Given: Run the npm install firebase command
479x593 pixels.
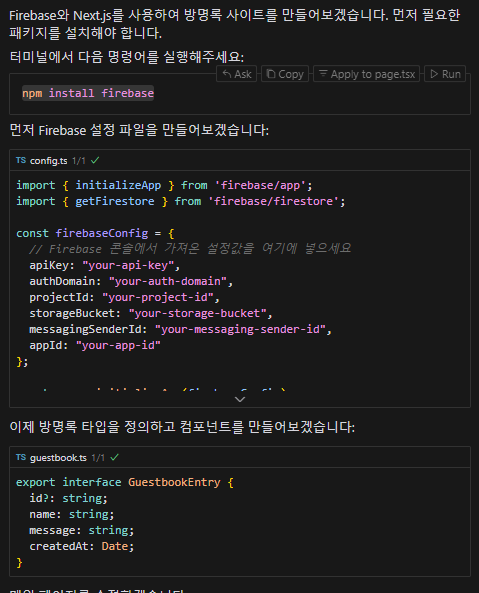Looking at the screenshot, I should [x=445, y=74].
